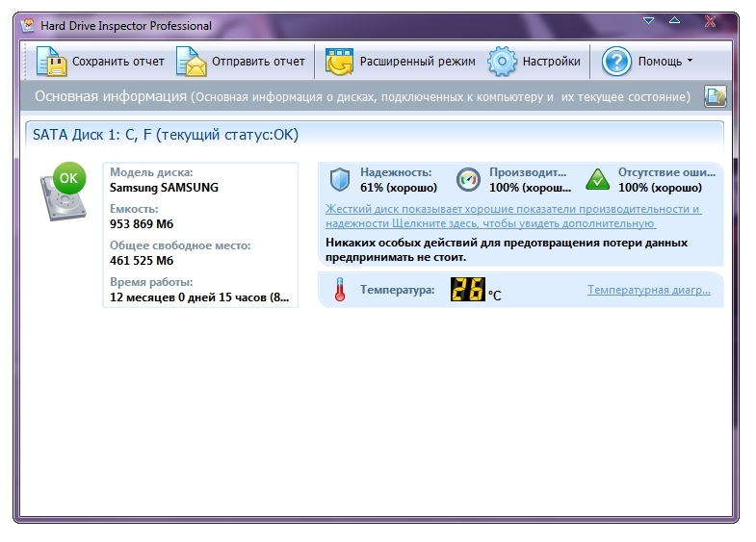Click the Время работы value in disk info
756x542 pixels.
coord(198,297)
